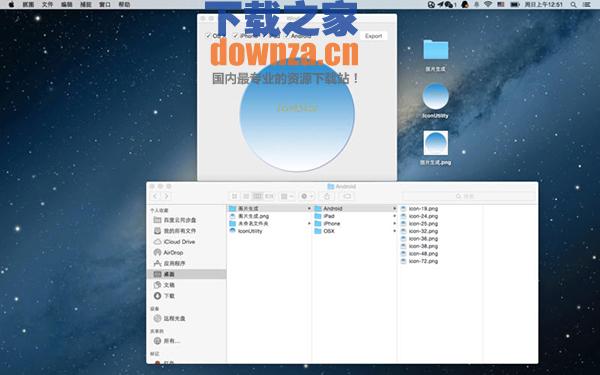The image size is (600, 375).
Task: Open the Finder gear action menu
Action: pos(307,196)
